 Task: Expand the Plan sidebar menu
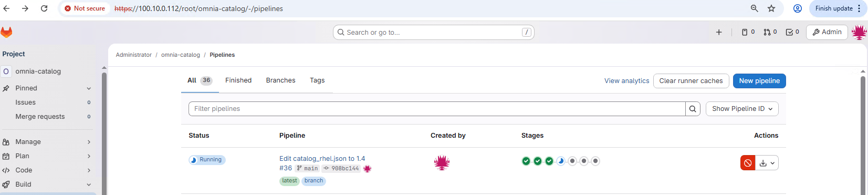click(48, 156)
